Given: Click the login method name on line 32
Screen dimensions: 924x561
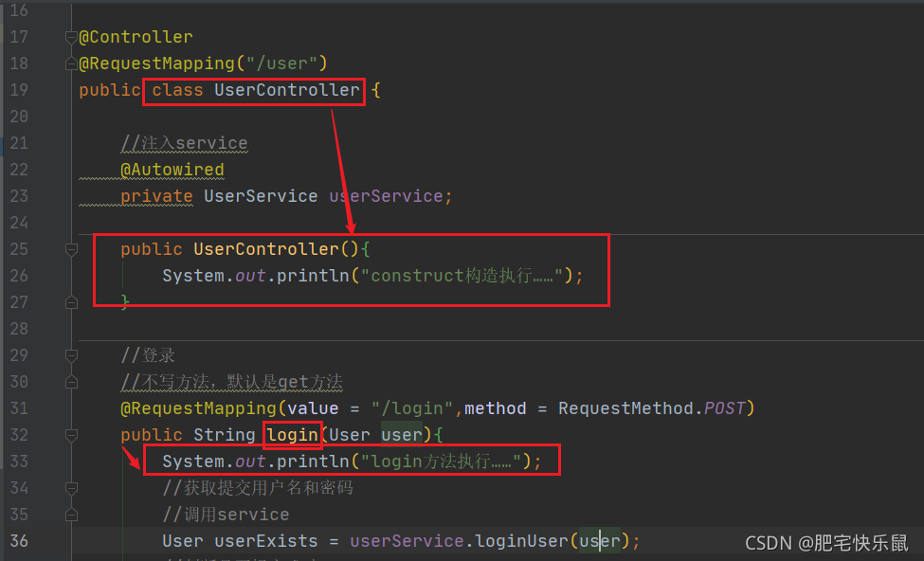Looking at the screenshot, I should click(292, 435).
